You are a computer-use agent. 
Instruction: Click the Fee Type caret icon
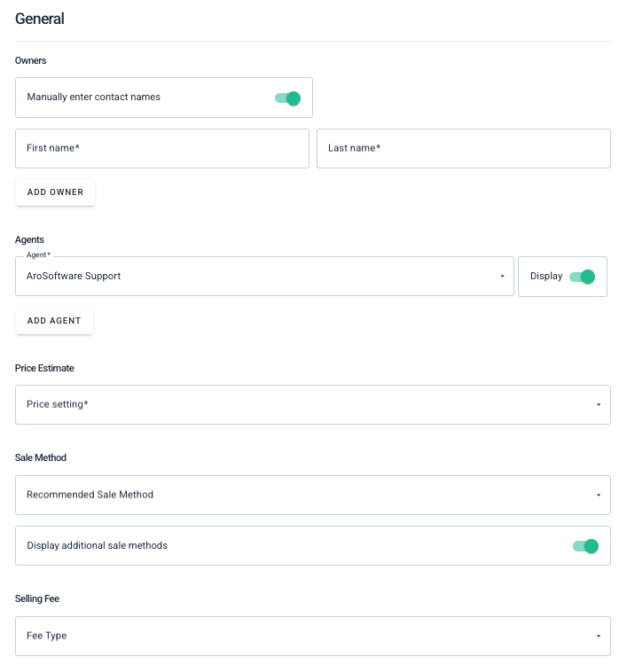coord(599,636)
